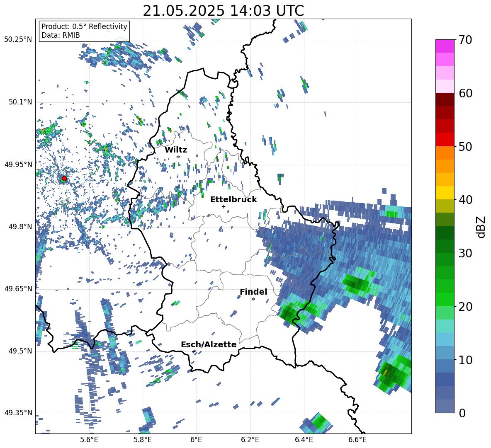Image resolution: width=491 pixels, height=448 pixels.
Task: Click the 50.25°N latitude label
Action: [x=18, y=40]
